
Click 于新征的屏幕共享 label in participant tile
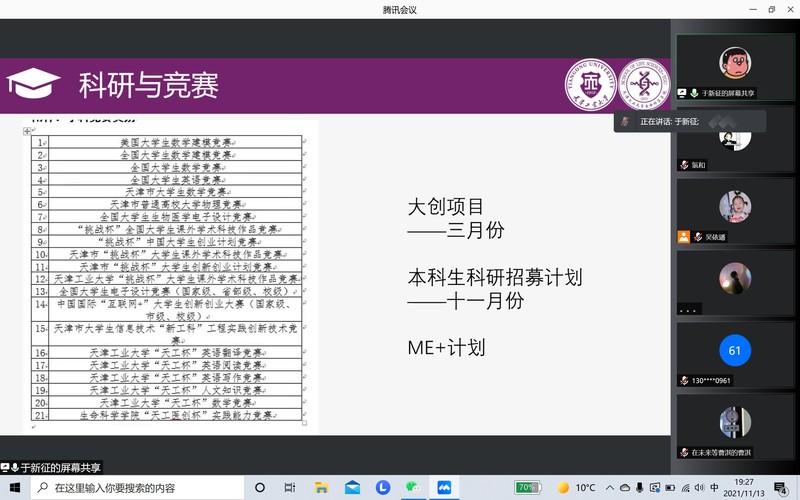coord(728,93)
